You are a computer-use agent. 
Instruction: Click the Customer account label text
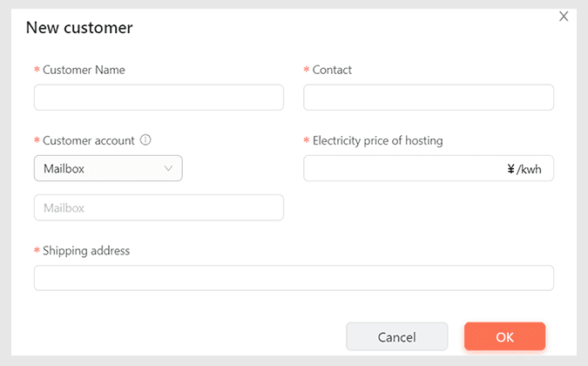[x=89, y=140]
